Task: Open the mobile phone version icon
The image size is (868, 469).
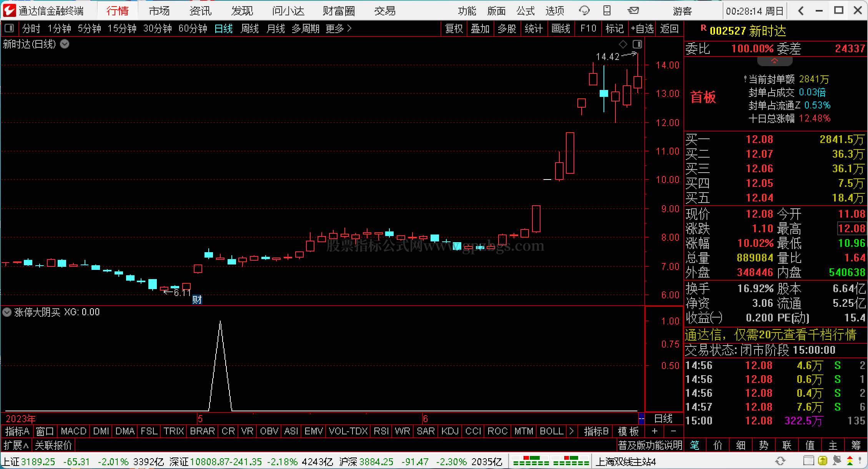Action: pyautogui.click(x=607, y=10)
